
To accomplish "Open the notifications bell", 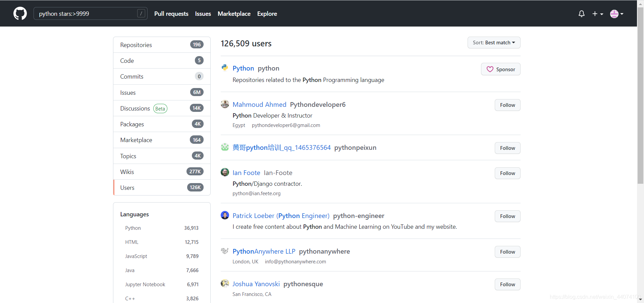I will click(582, 14).
